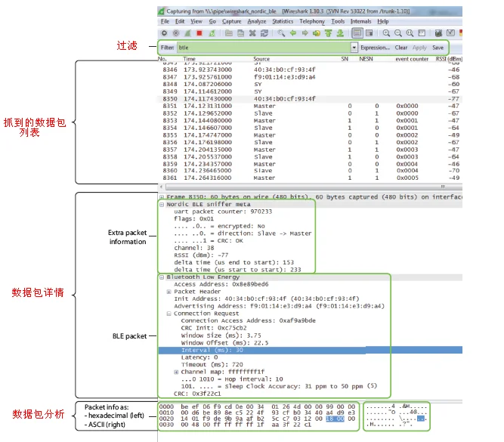The height and width of the screenshot is (442, 504).
Task: Click the zoom in magnifier icon
Action: (x=386, y=33)
